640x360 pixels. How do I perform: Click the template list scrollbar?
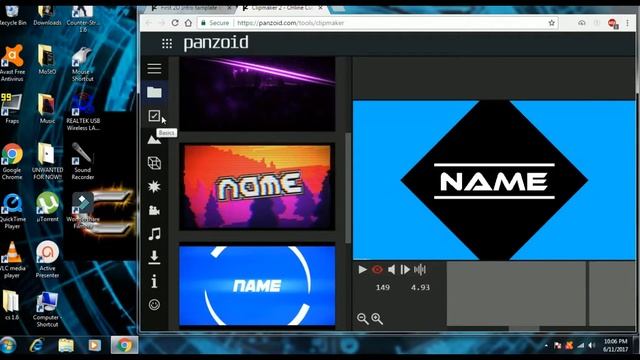[348, 188]
